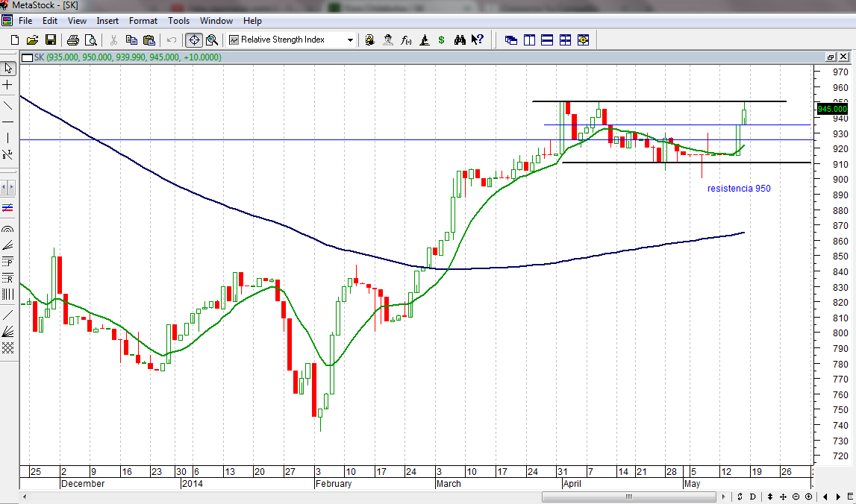Viewport: 856px width, 504px height.
Task: Show previous tools via left arrow
Action: 4,188
